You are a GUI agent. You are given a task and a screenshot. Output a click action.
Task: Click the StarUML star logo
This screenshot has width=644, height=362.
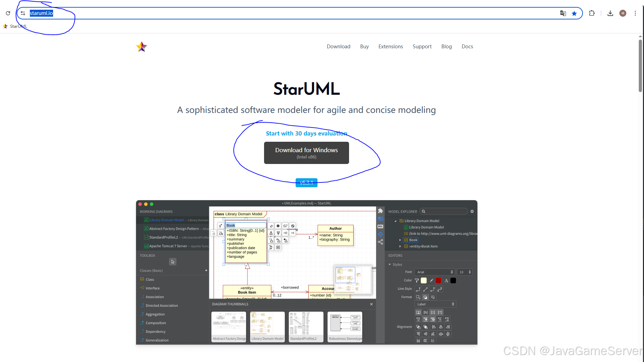point(142,47)
